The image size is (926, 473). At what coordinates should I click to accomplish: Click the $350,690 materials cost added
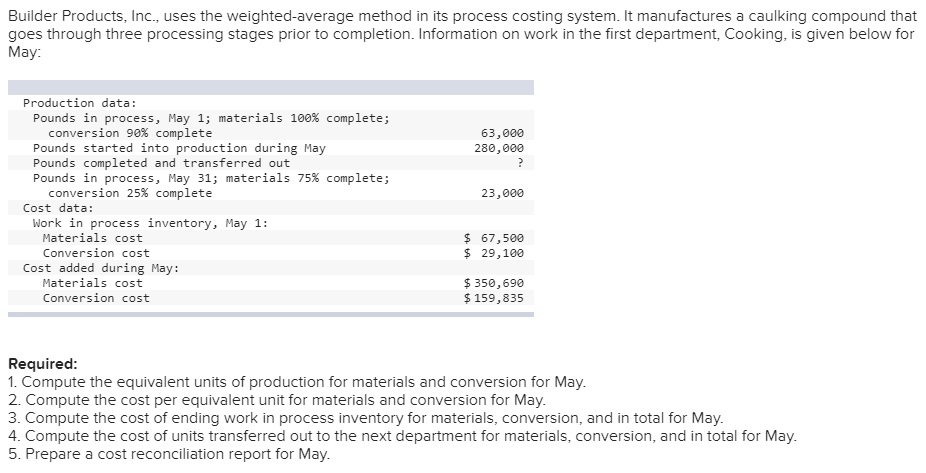coord(494,283)
